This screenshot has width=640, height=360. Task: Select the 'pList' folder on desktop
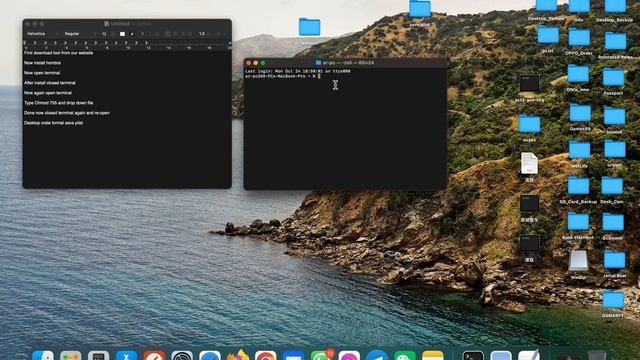point(548,36)
